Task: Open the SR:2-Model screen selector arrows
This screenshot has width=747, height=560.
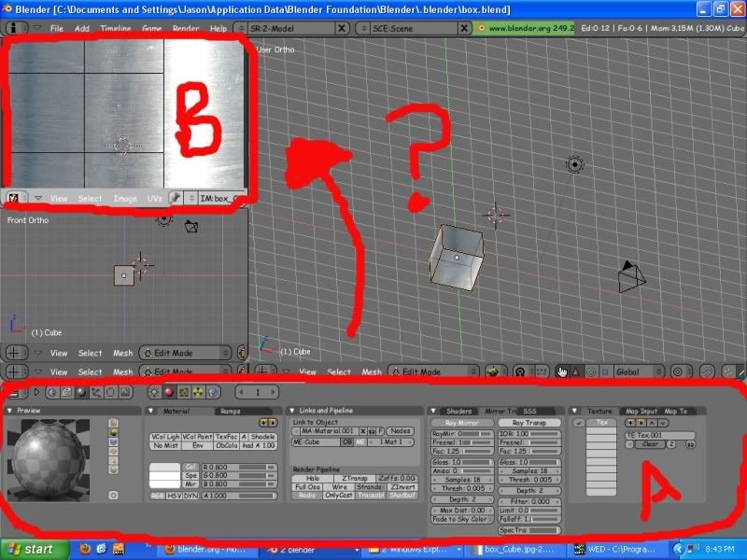Action: tap(241, 28)
